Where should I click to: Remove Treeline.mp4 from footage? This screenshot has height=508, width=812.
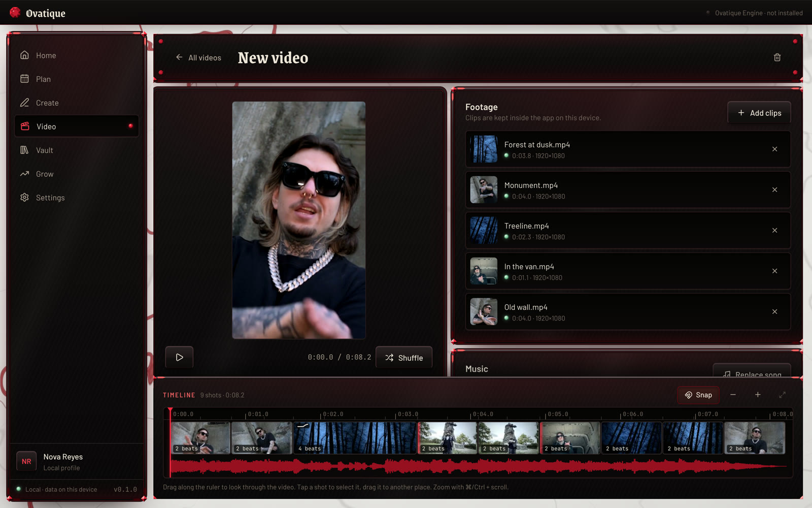tap(774, 230)
